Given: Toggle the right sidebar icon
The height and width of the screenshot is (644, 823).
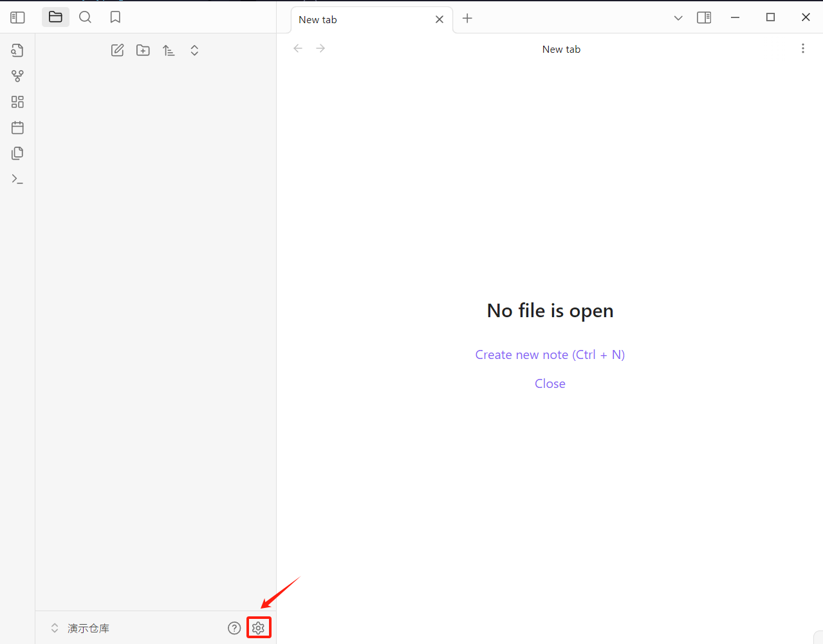Looking at the screenshot, I should coord(704,17).
